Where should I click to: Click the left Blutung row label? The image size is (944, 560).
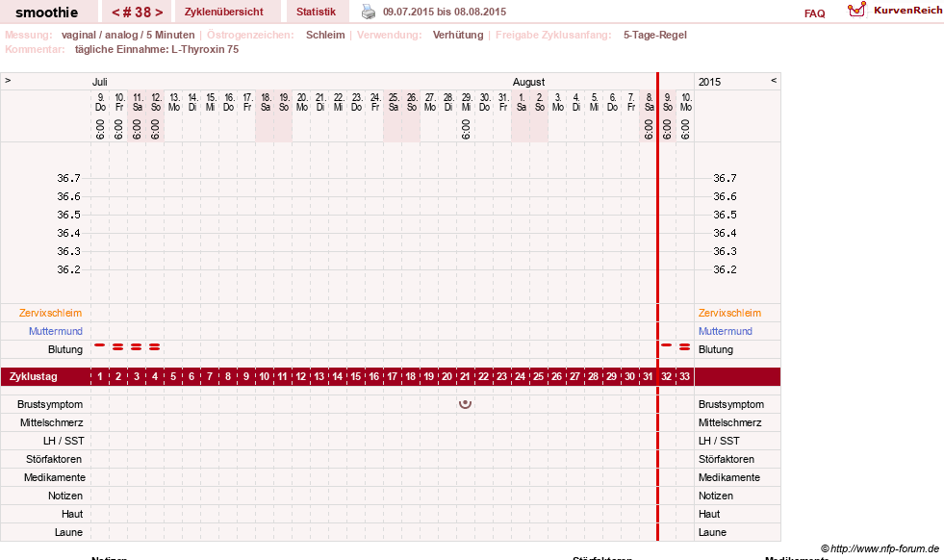(x=65, y=349)
